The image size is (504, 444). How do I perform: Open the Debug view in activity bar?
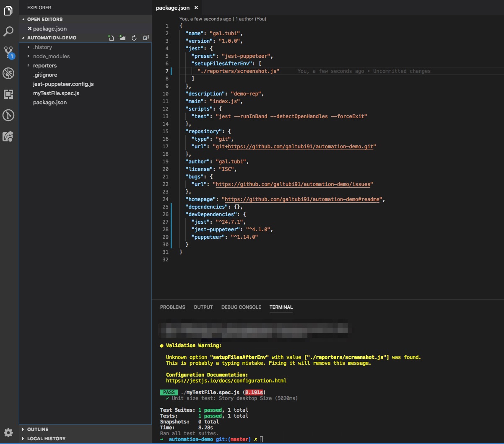(8, 73)
